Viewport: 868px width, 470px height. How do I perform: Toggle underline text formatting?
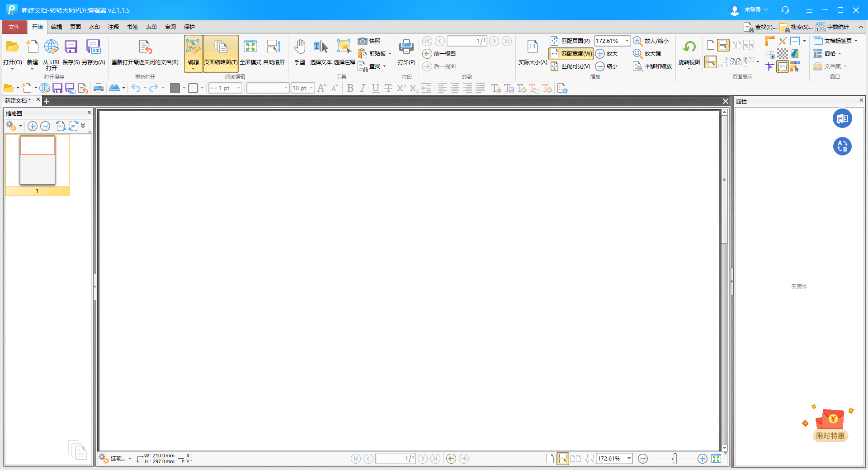(x=375, y=88)
